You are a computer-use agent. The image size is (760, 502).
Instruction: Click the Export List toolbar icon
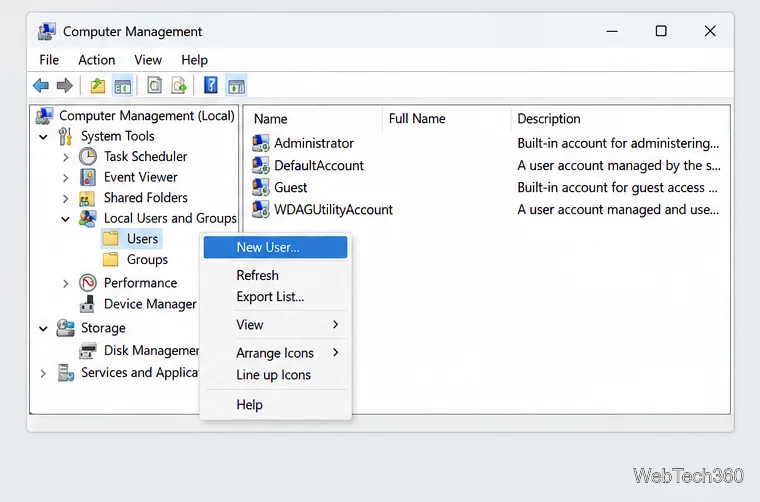tap(179, 86)
